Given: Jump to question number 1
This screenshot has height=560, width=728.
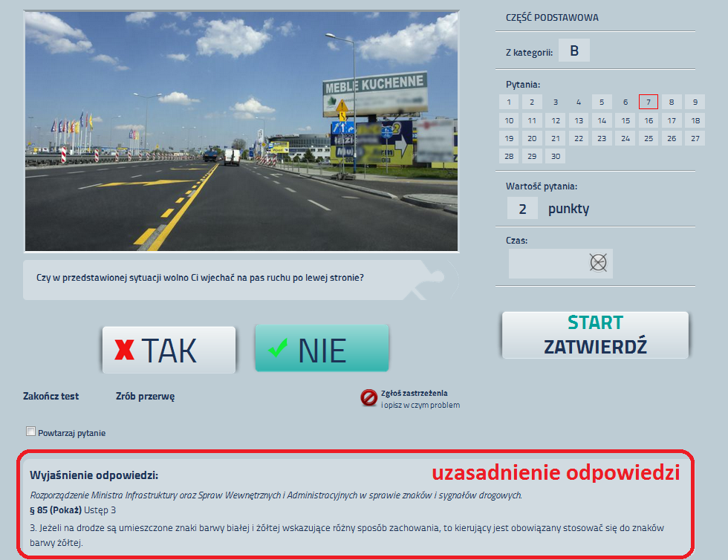Looking at the screenshot, I should pyautogui.click(x=509, y=102).
